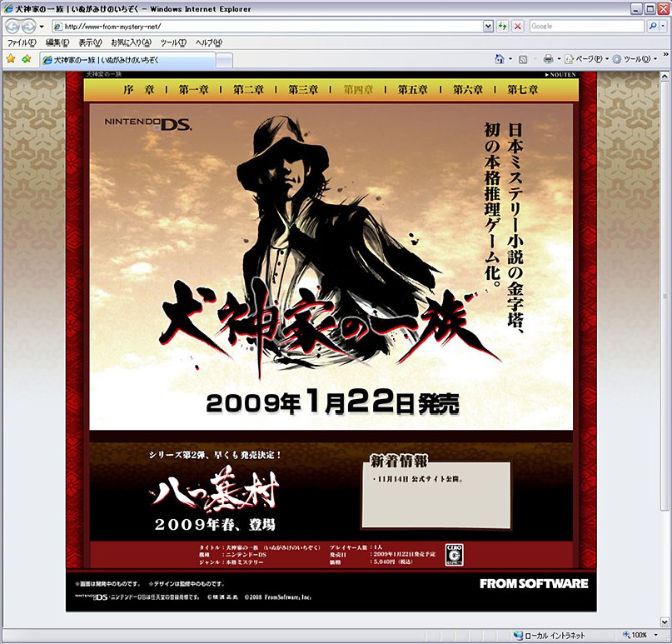Go to the 第三章 chapter link
The height and width of the screenshot is (644, 672).
click(303, 90)
